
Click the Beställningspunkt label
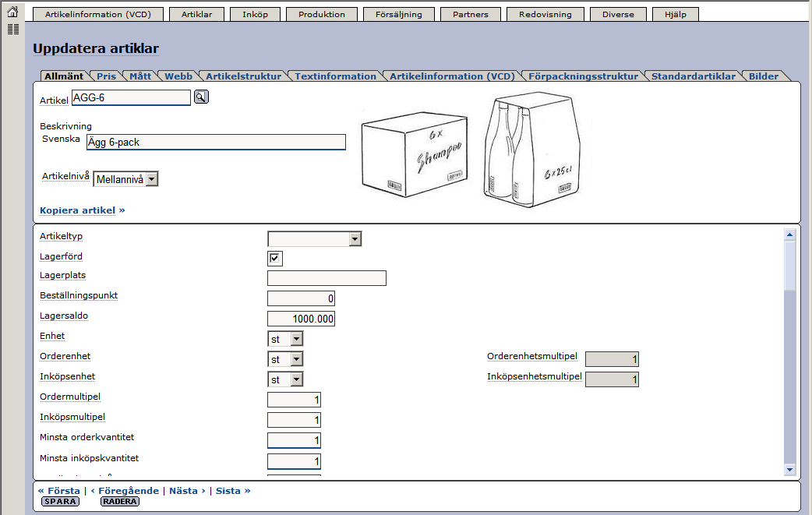79,295
